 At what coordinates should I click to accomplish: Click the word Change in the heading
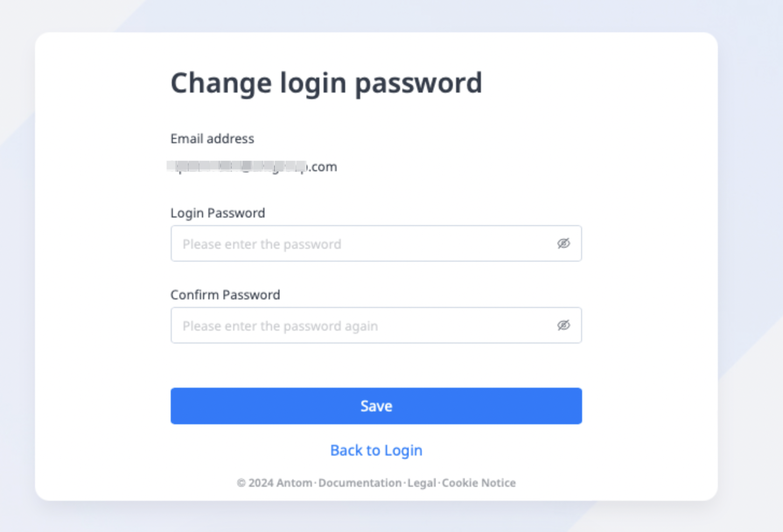coord(221,83)
